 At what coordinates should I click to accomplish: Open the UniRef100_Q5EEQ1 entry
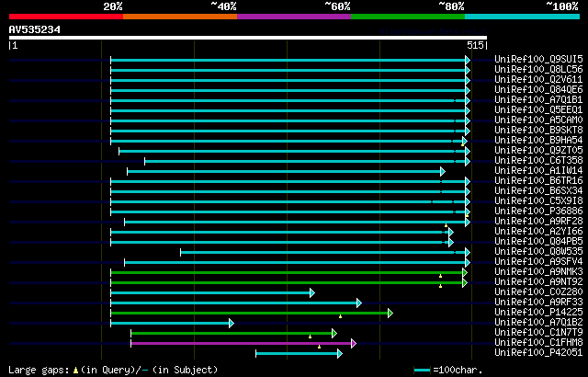coord(538,110)
